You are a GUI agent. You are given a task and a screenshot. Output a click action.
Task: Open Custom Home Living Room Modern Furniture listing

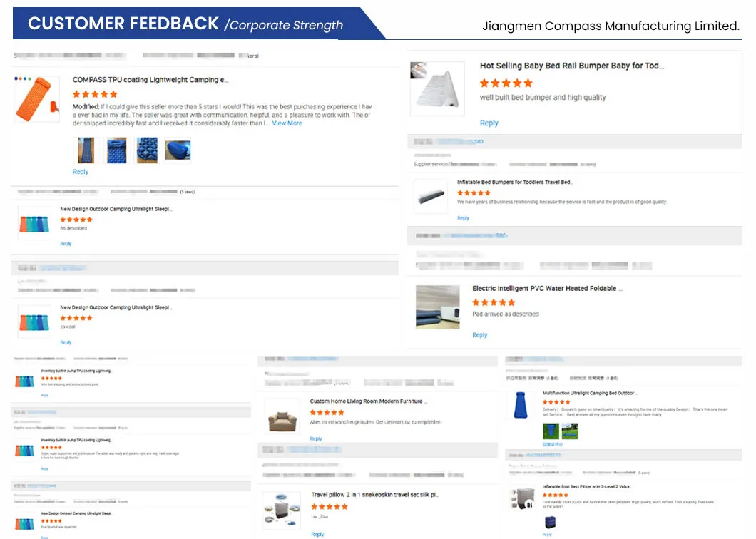pyautogui.click(x=368, y=401)
